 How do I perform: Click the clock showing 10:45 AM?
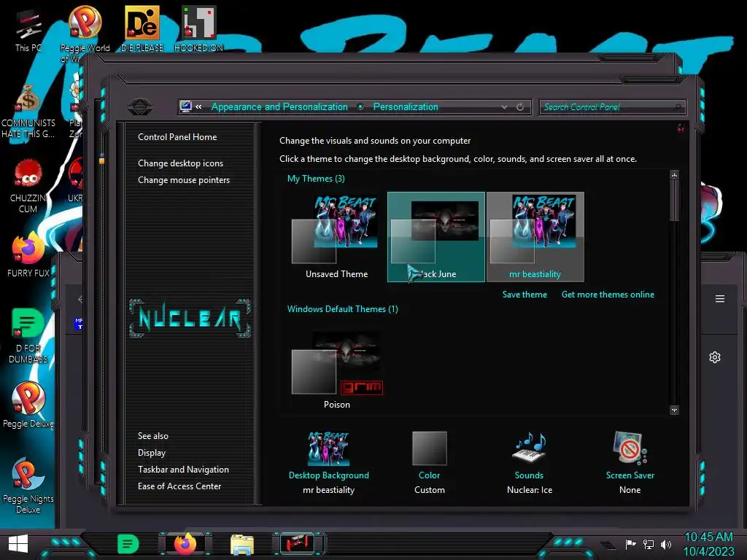(708, 544)
